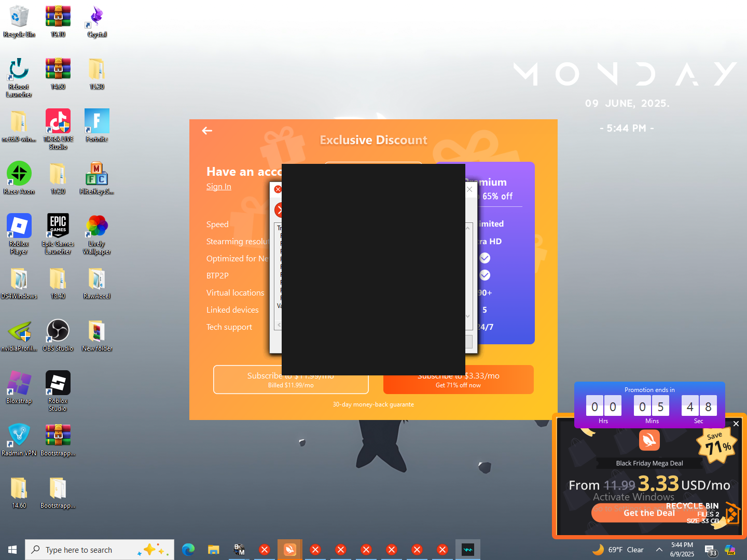Open the RawAccel folder

coord(97,283)
